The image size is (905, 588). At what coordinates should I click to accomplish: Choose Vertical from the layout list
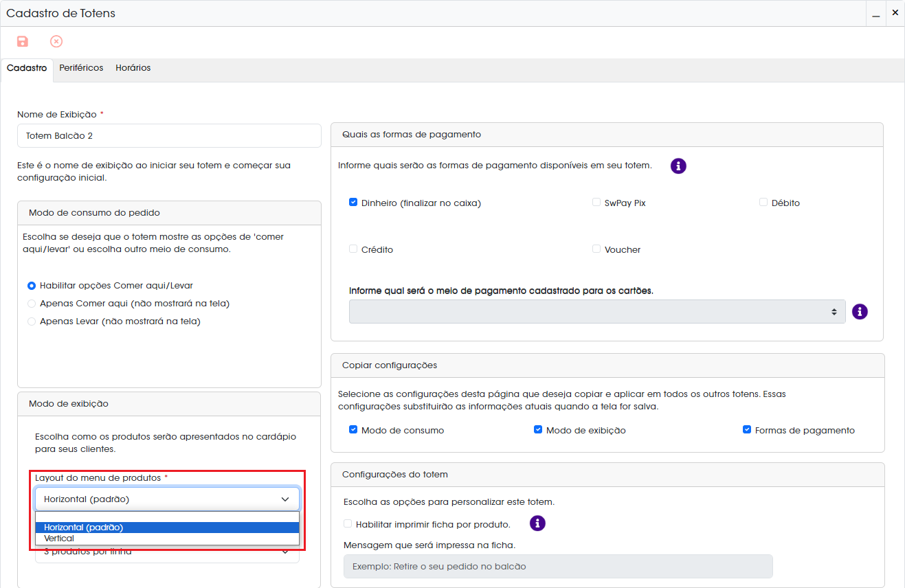[167, 539]
